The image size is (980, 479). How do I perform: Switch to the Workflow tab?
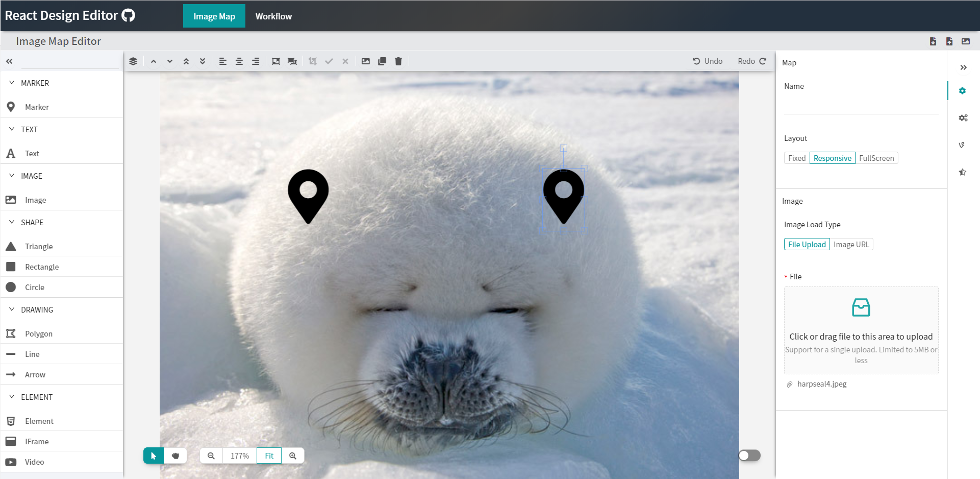[x=273, y=16]
